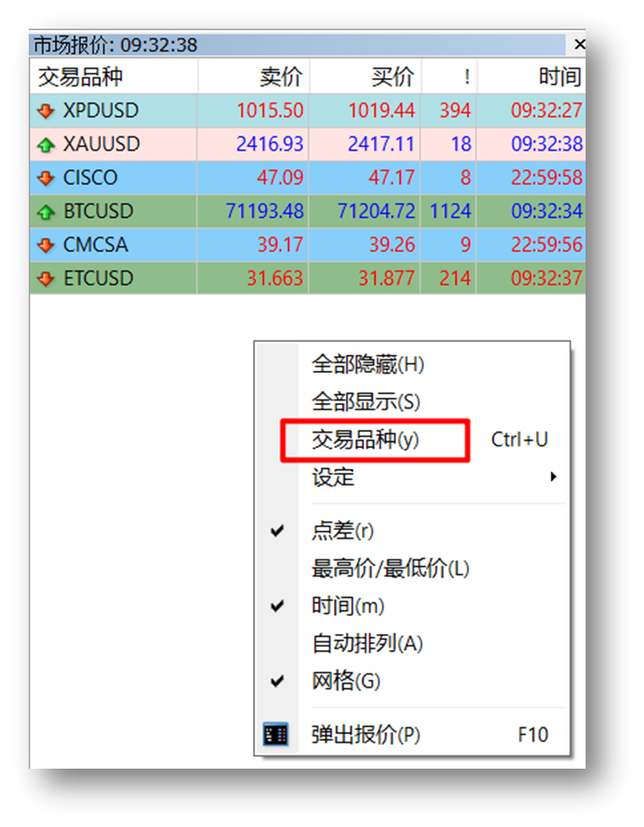The height and width of the screenshot is (827, 644).
Task: Click the ETCUSD time 09:32:37
Action: [547, 278]
